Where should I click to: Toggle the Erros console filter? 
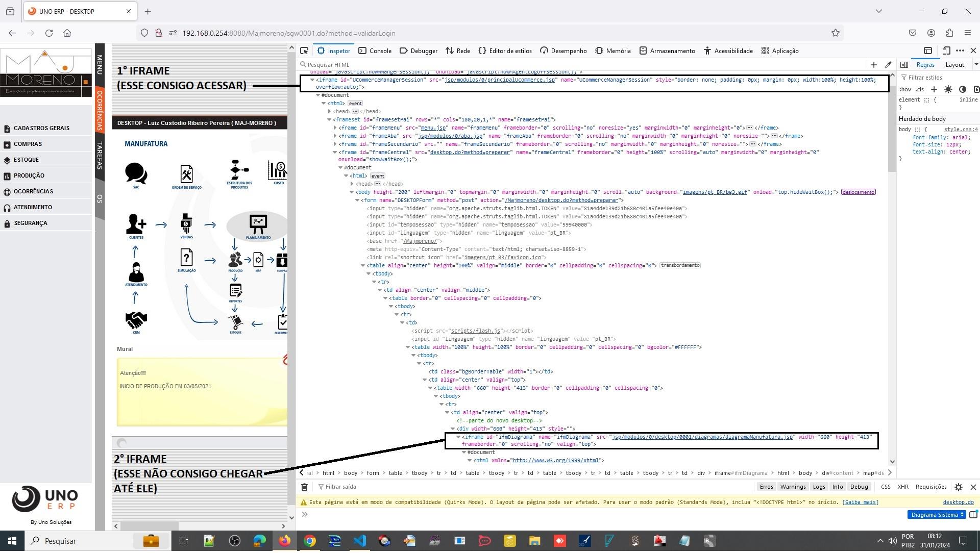(x=766, y=487)
